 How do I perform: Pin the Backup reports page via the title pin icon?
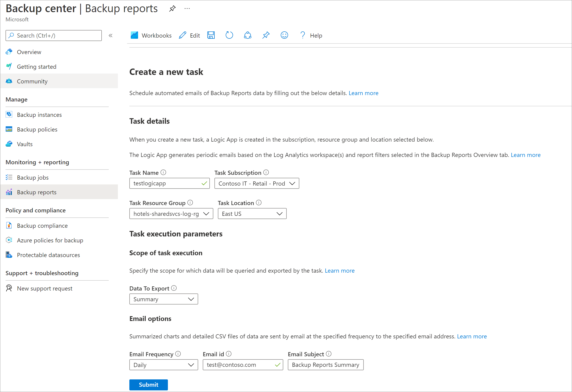pyautogui.click(x=172, y=9)
